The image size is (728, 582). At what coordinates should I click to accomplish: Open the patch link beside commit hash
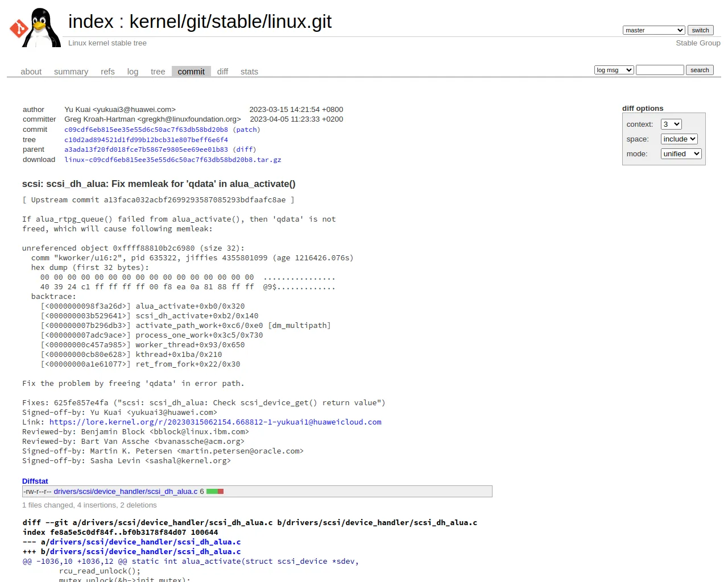(x=246, y=130)
